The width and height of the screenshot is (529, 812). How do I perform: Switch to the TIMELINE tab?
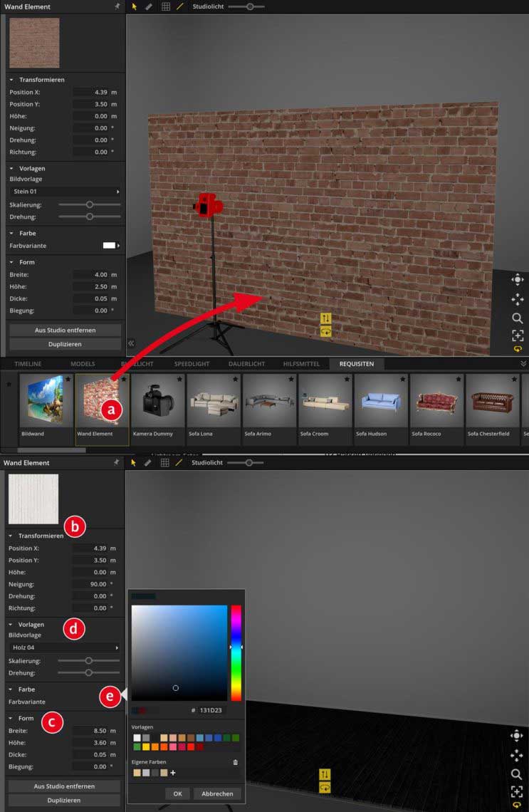click(x=28, y=363)
